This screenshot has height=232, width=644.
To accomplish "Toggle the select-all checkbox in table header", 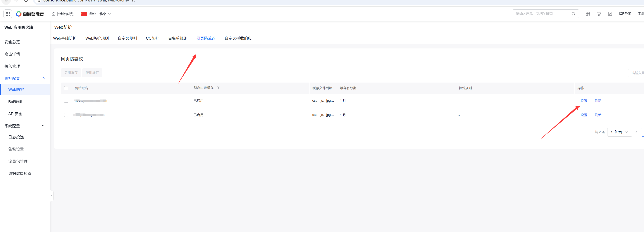I will (66, 88).
